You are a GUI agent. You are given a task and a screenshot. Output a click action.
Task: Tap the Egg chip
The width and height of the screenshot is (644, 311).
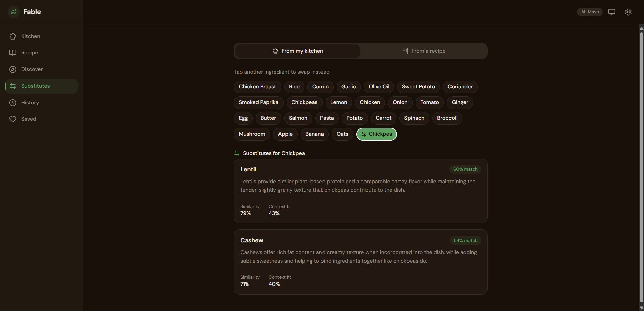(243, 118)
